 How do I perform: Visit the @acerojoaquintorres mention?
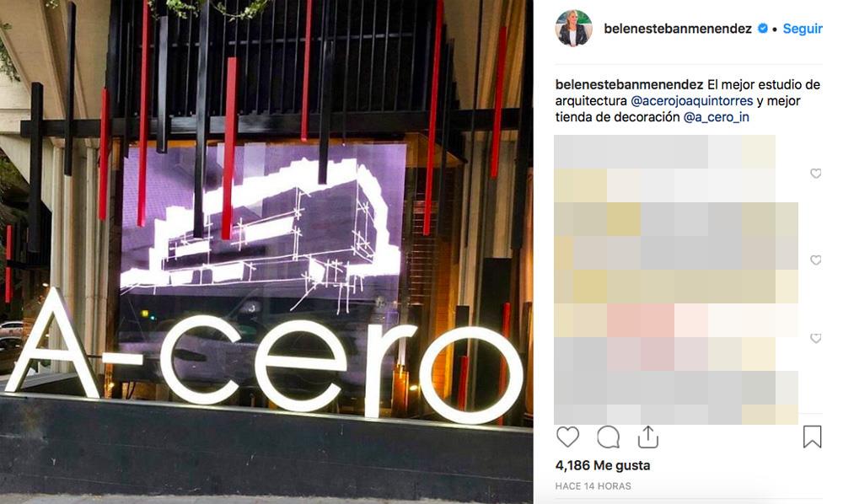691,100
